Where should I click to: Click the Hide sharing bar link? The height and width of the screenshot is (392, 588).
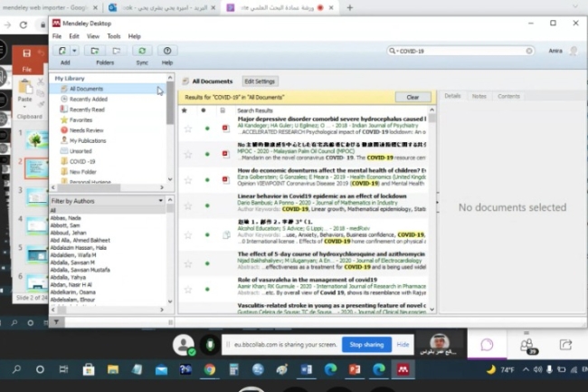[x=403, y=345]
